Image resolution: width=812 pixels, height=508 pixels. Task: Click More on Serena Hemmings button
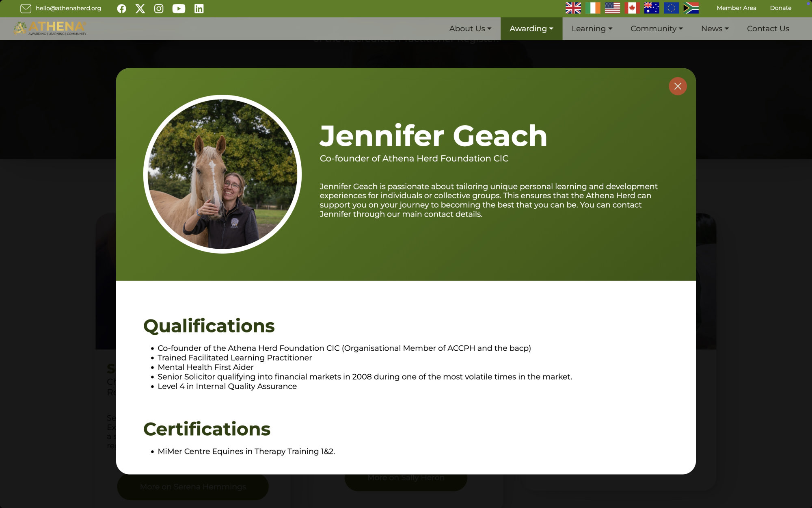pyautogui.click(x=193, y=487)
